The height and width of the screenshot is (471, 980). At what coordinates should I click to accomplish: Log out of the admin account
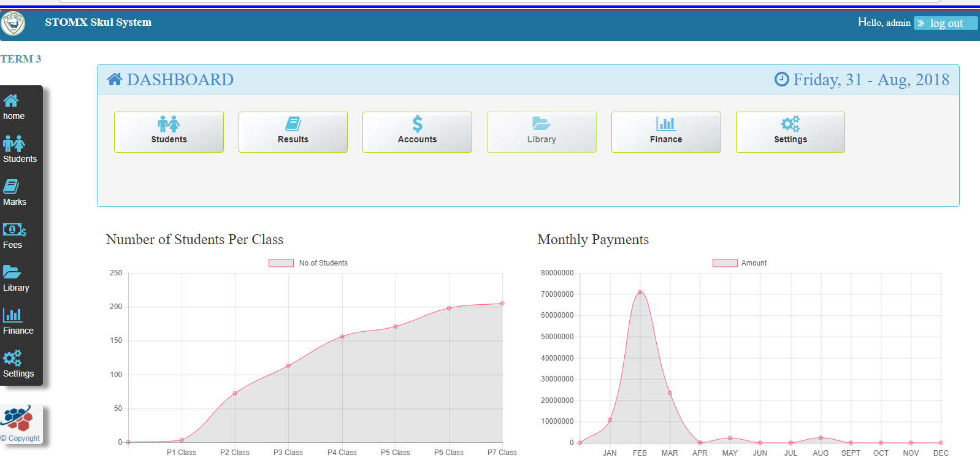[946, 23]
